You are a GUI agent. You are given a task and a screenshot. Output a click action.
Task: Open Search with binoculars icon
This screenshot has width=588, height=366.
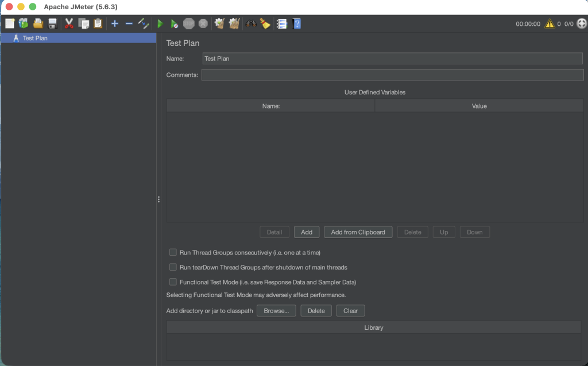(x=251, y=24)
